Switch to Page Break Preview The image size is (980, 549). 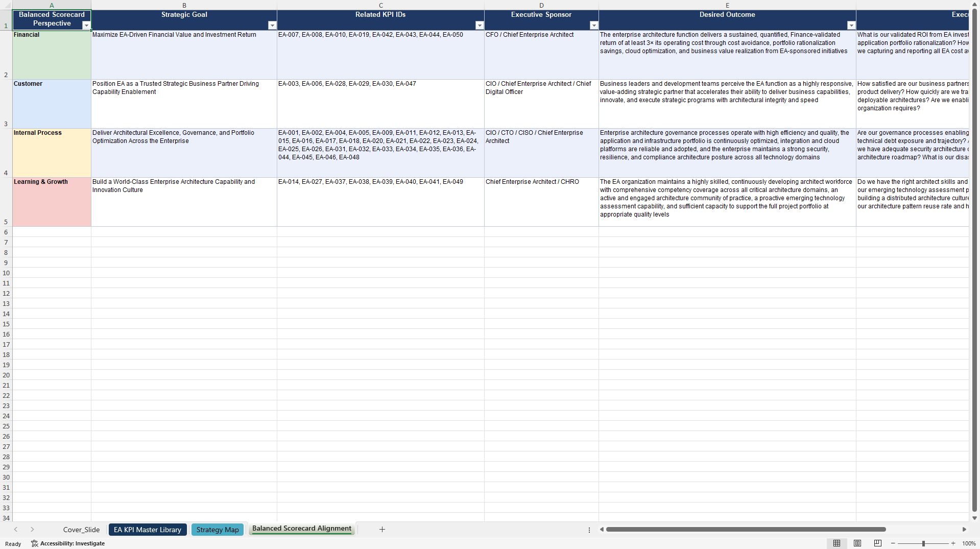[878, 543]
